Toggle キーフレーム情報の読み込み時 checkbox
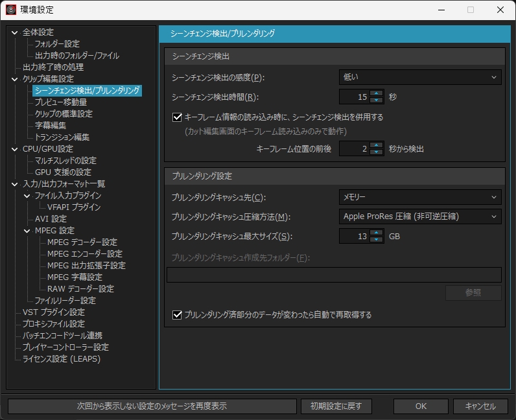Image resolution: width=516 pixels, height=420 pixels. click(177, 117)
